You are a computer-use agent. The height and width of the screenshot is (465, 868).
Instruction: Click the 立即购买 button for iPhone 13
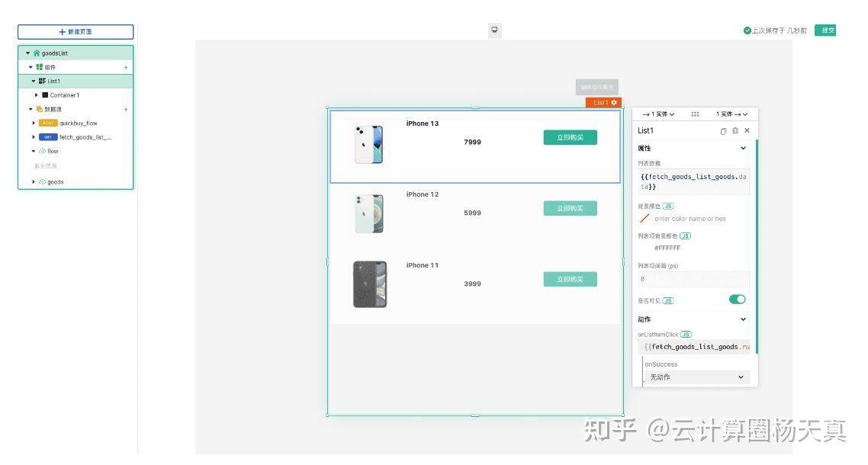click(570, 137)
